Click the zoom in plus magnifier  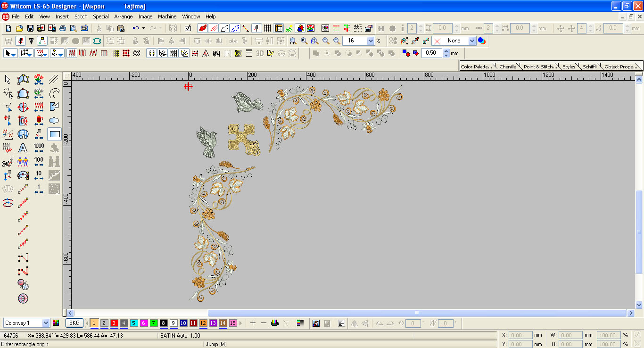(x=326, y=41)
